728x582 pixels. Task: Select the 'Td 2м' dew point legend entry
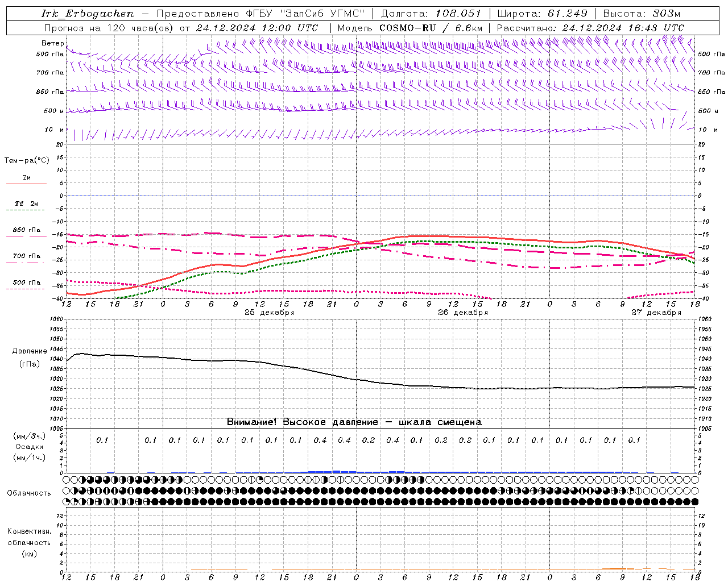[x=27, y=203]
